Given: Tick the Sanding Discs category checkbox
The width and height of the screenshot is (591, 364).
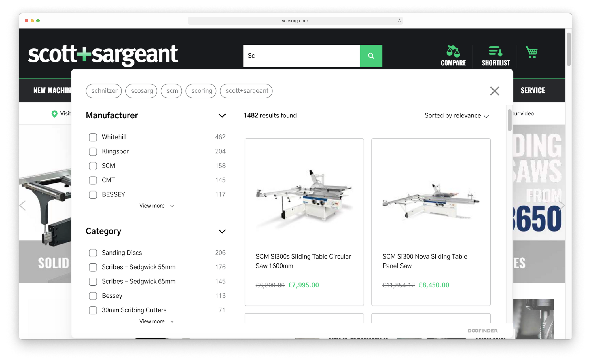Looking at the screenshot, I should (93, 253).
